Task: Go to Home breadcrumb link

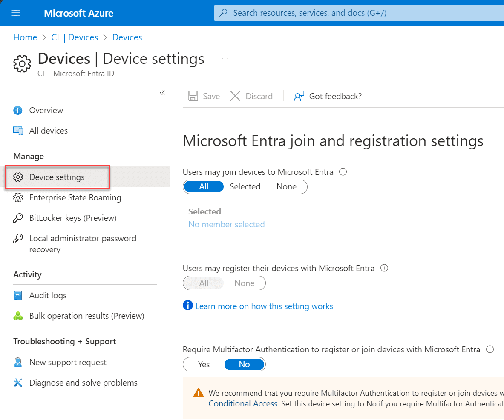Action: (x=25, y=37)
